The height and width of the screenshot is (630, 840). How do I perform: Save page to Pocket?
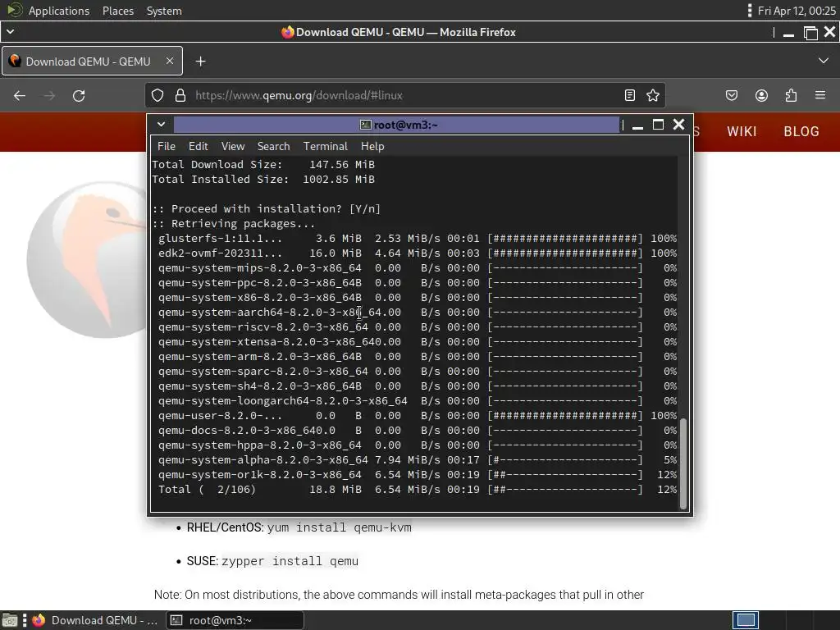coord(731,95)
